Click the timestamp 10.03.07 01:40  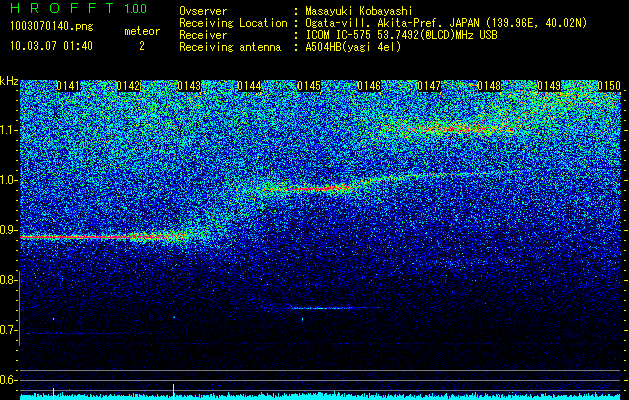tap(51, 46)
